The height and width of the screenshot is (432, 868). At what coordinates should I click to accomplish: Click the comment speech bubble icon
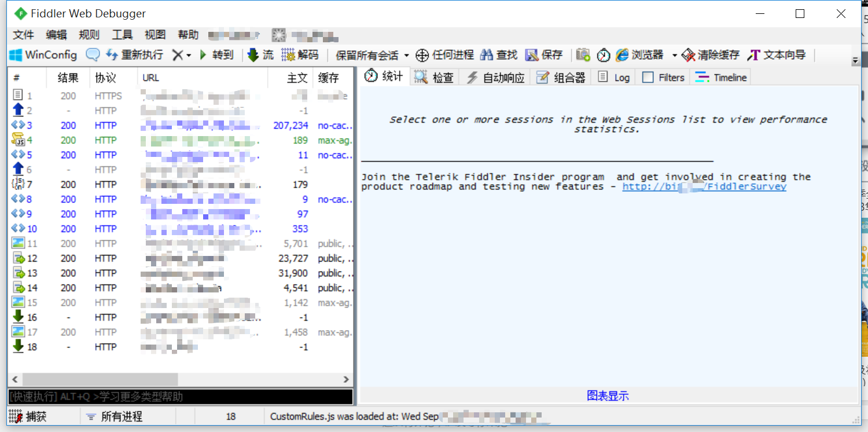pyautogui.click(x=93, y=55)
